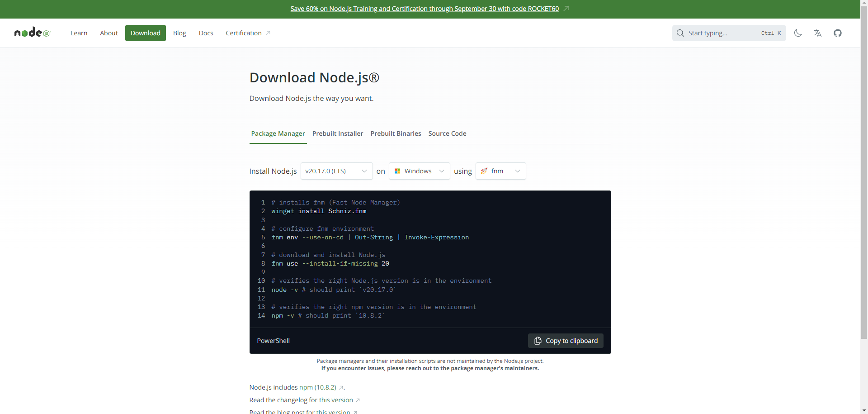
Task: Click the 'node -v' code line
Action: [x=334, y=290]
